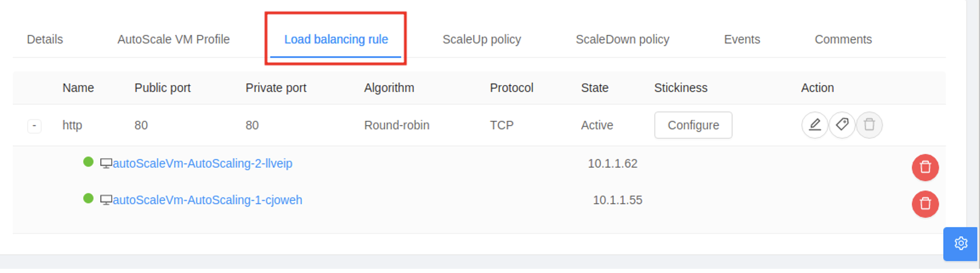
Task: Click the tag icon for http rule
Action: (842, 125)
